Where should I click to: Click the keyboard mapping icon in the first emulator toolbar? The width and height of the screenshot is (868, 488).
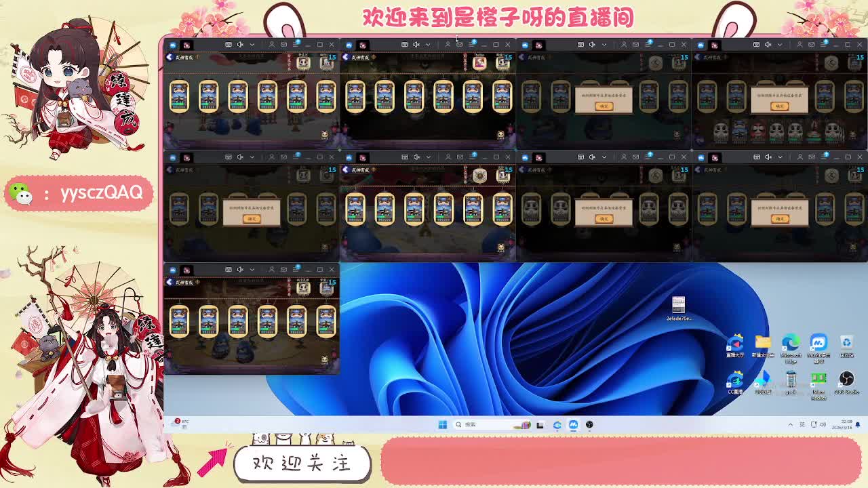tap(229, 44)
